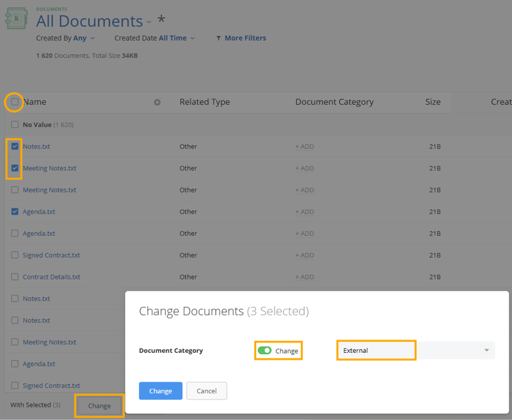Click "Other" in the Contract Details.txt row
512x420 pixels.
coord(188,277)
